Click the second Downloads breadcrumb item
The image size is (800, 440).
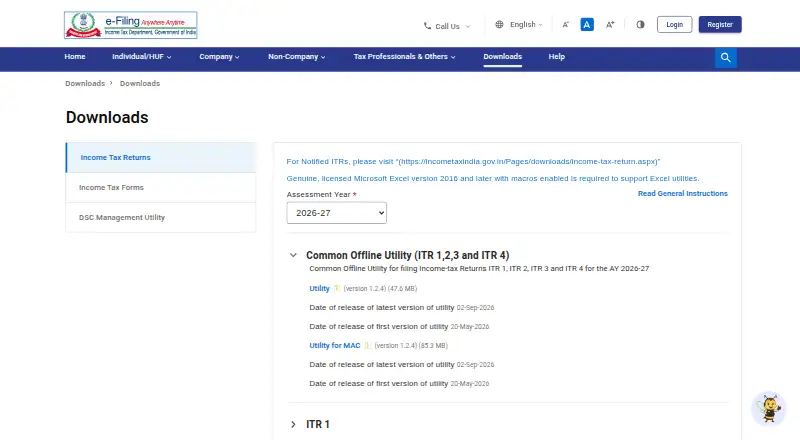click(x=140, y=83)
